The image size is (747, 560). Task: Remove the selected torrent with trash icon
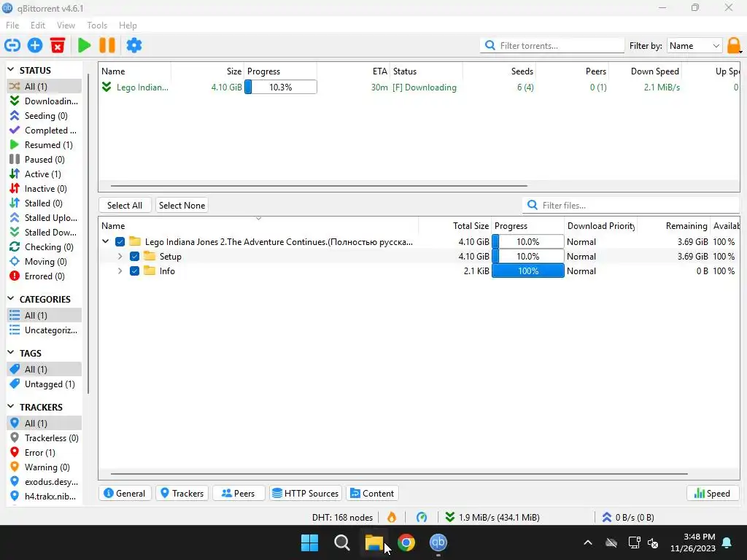click(58, 45)
